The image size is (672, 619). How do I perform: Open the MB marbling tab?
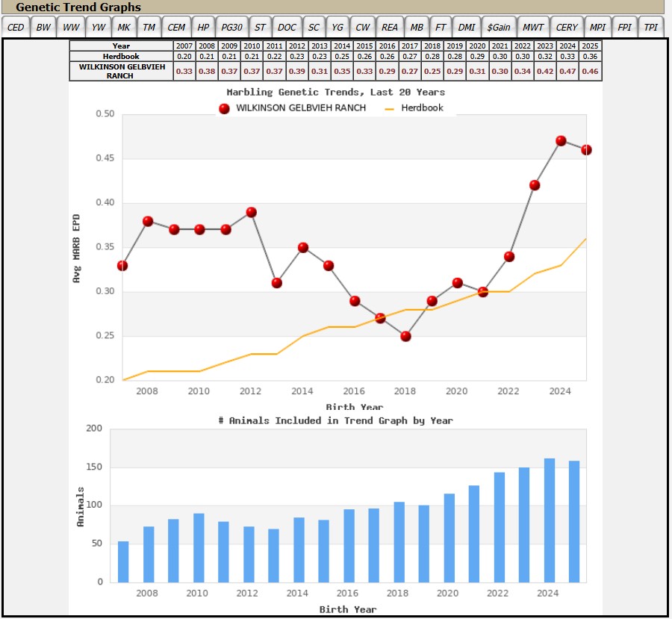point(417,27)
